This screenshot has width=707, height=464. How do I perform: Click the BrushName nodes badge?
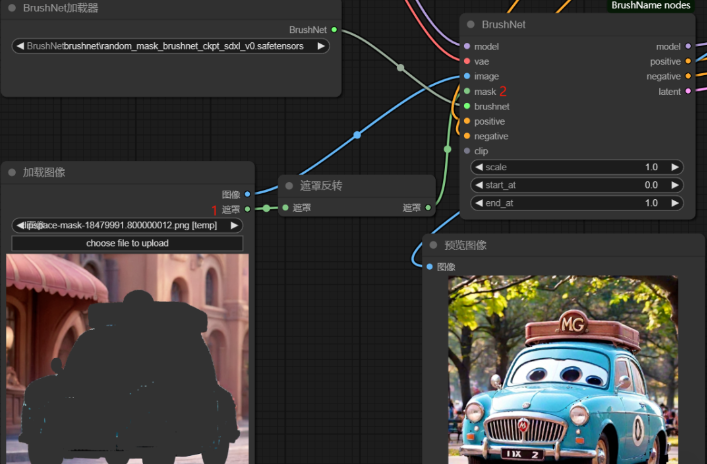point(651,5)
